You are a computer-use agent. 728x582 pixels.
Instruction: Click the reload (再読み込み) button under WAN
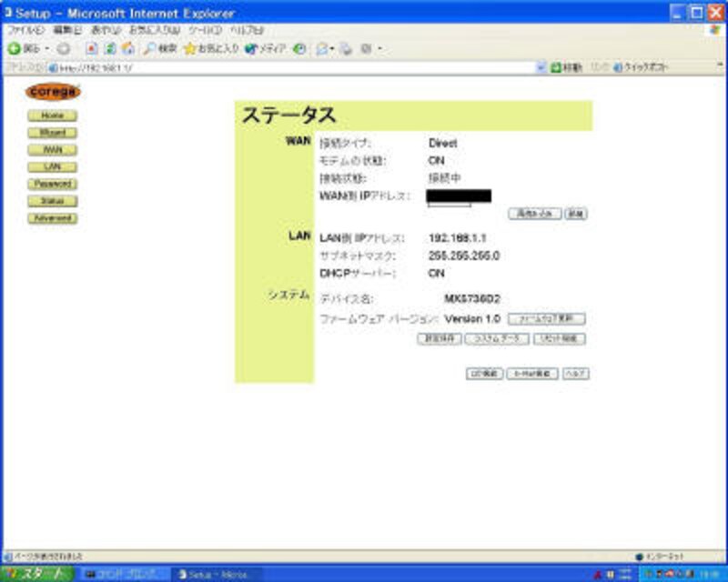535,214
